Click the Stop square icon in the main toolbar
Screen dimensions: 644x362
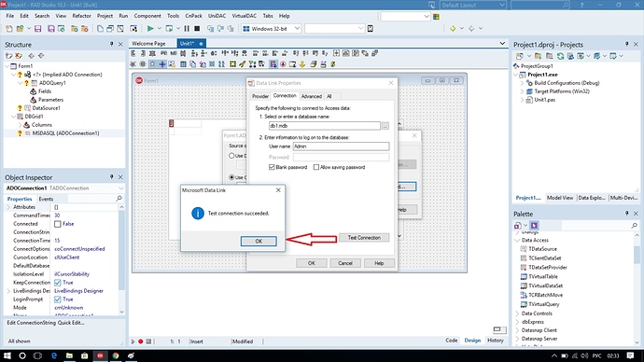[197, 28]
